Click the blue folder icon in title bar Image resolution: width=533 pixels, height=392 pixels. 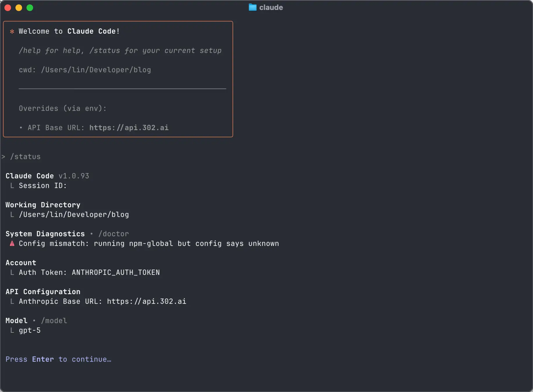tap(252, 8)
